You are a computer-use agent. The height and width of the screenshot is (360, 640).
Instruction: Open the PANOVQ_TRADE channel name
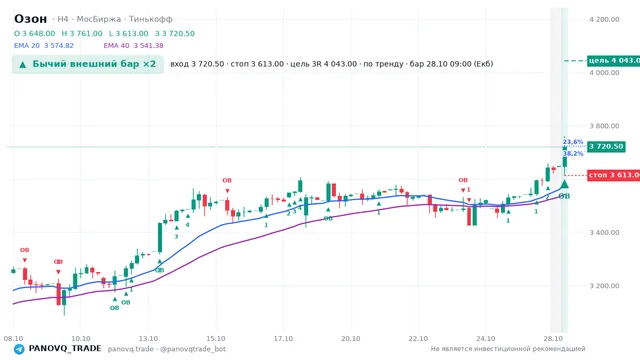(65, 349)
